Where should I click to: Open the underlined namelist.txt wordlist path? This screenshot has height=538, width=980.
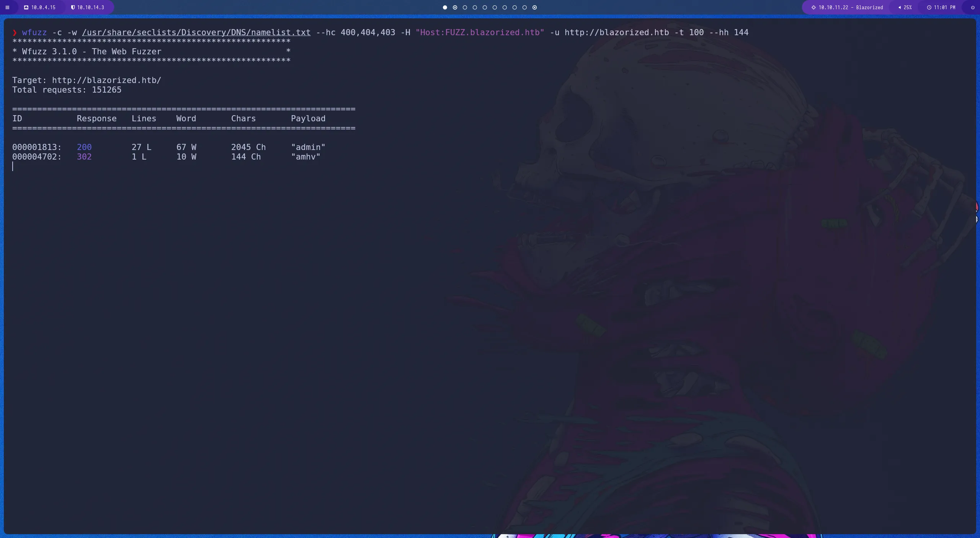(x=196, y=33)
